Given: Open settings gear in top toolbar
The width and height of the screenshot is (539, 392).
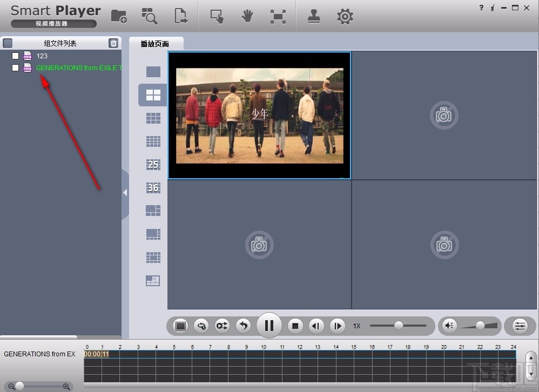Looking at the screenshot, I should (x=345, y=17).
